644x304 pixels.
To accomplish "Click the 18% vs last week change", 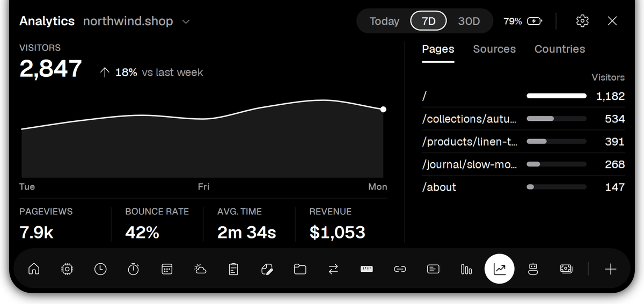I will 151,73.
